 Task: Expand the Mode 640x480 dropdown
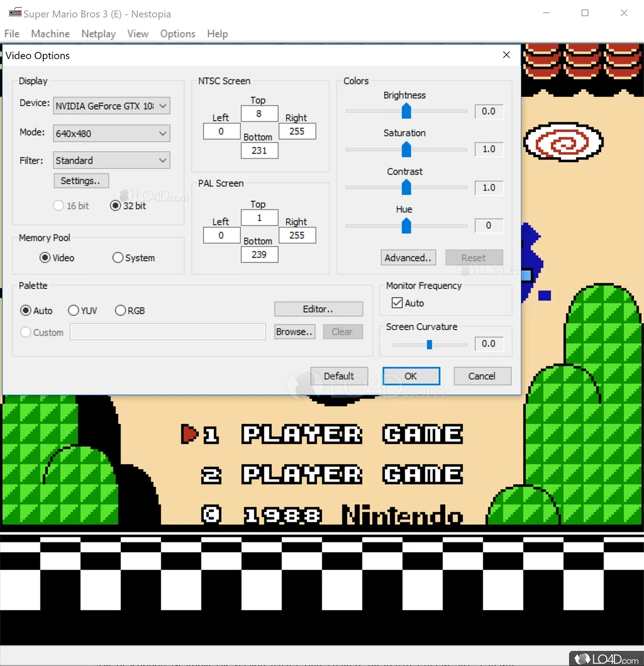click(x=112, y=133)
